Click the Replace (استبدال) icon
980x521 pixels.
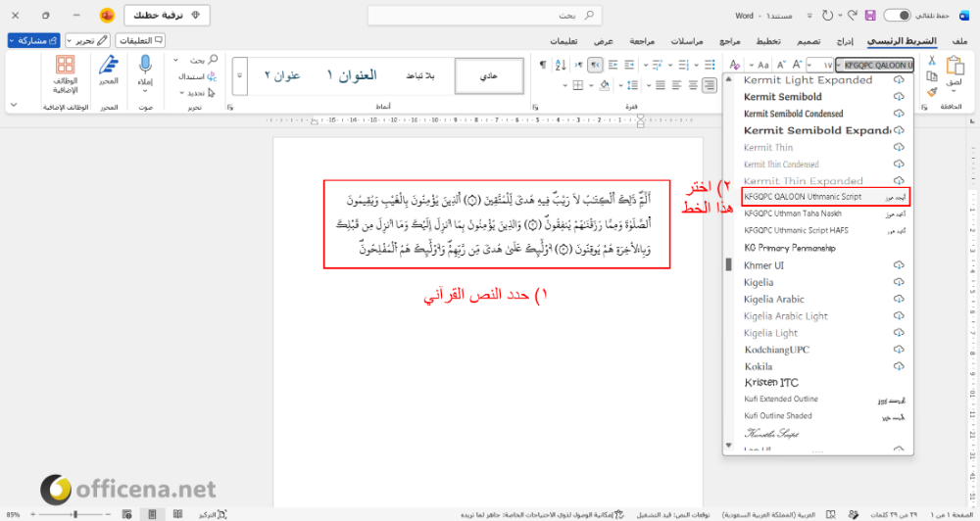pos(212,76)
